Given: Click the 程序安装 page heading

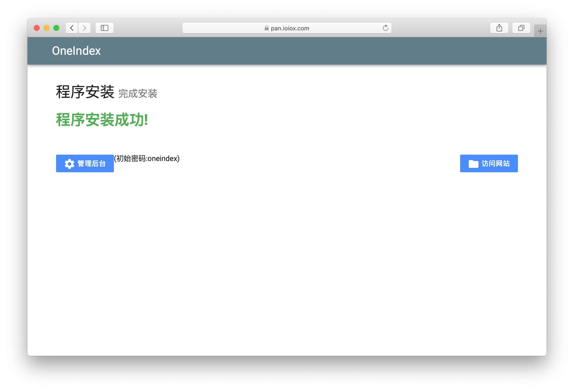Looking at the screenshot, I should point(85,92).
